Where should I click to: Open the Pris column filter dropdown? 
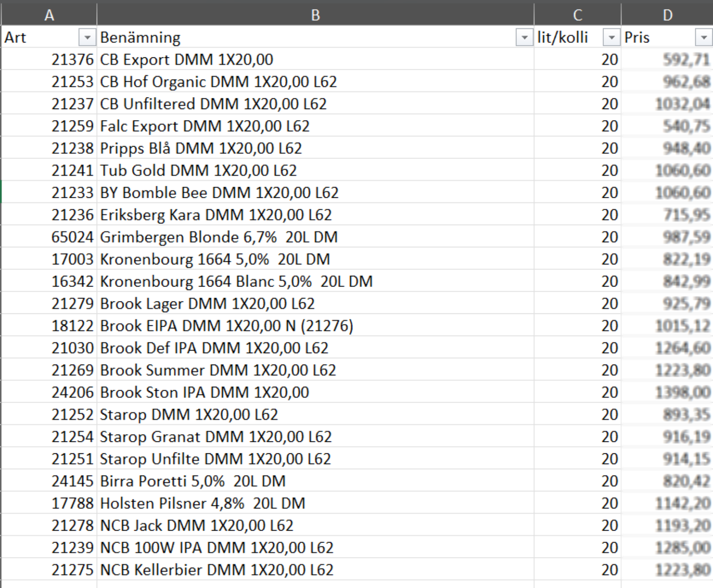coord(703,38)
